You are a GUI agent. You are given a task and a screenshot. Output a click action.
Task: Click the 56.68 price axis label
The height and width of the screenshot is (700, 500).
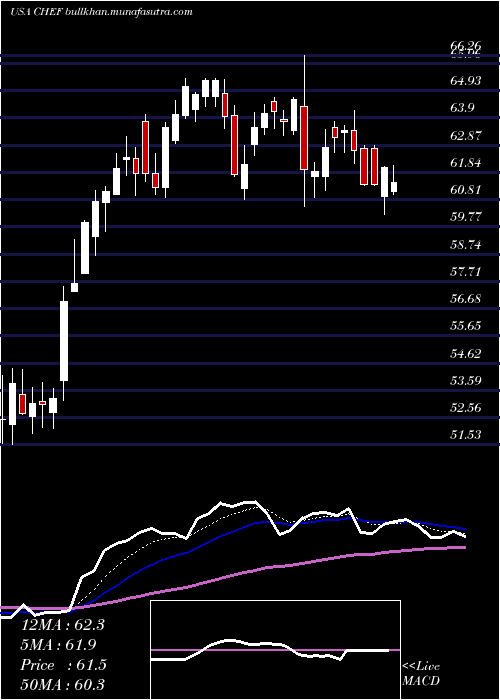466,299
